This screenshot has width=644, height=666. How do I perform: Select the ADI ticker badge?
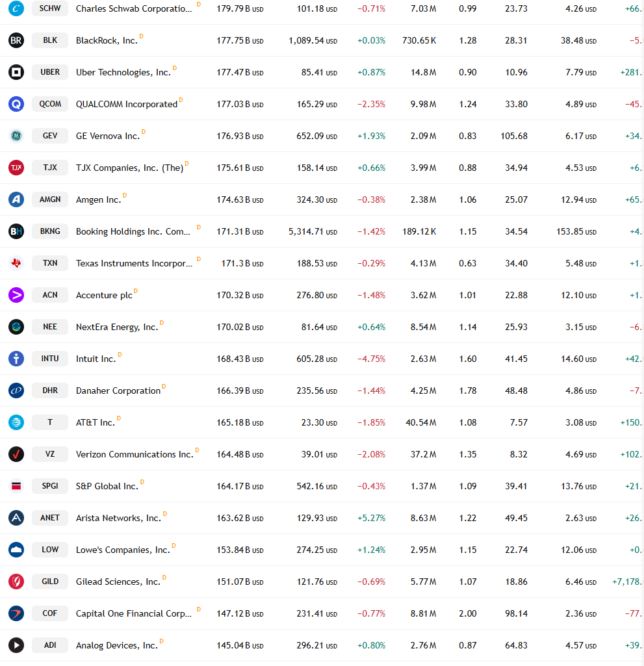tap(50, 645)
